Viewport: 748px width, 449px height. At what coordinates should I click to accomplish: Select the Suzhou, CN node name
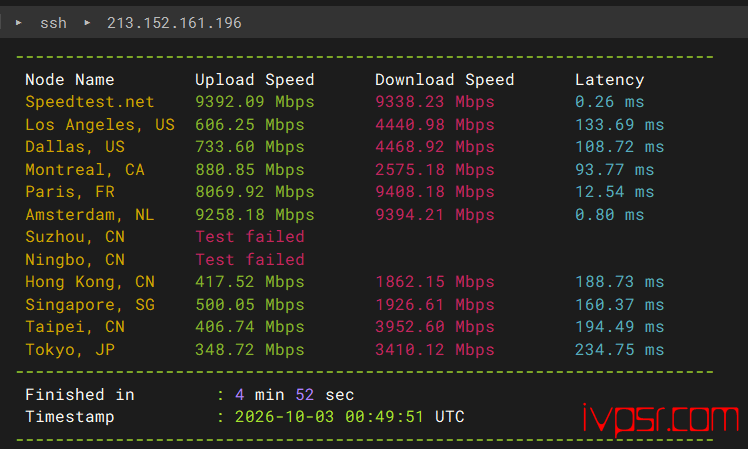pos(75,237)
